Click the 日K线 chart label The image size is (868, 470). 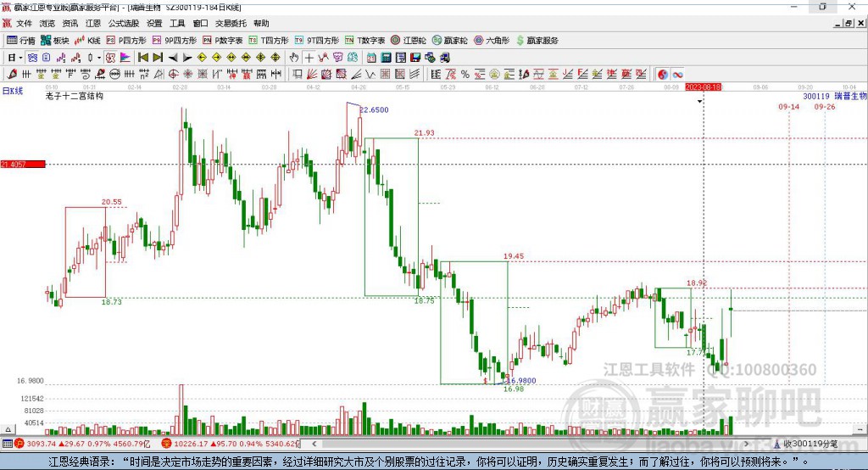coord(13,91)
